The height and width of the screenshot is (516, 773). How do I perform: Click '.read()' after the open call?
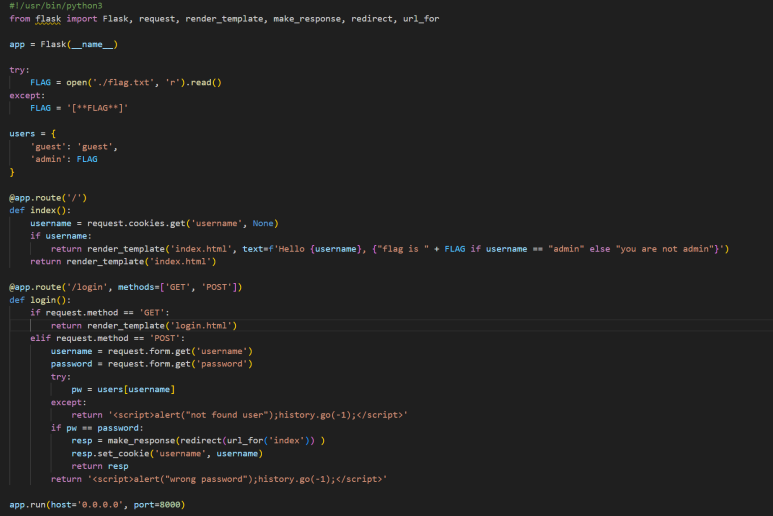point(204,82)
